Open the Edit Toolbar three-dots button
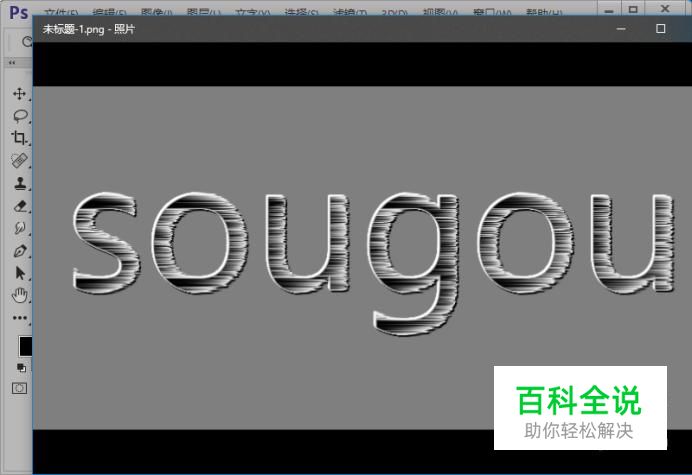 point(19,318)
